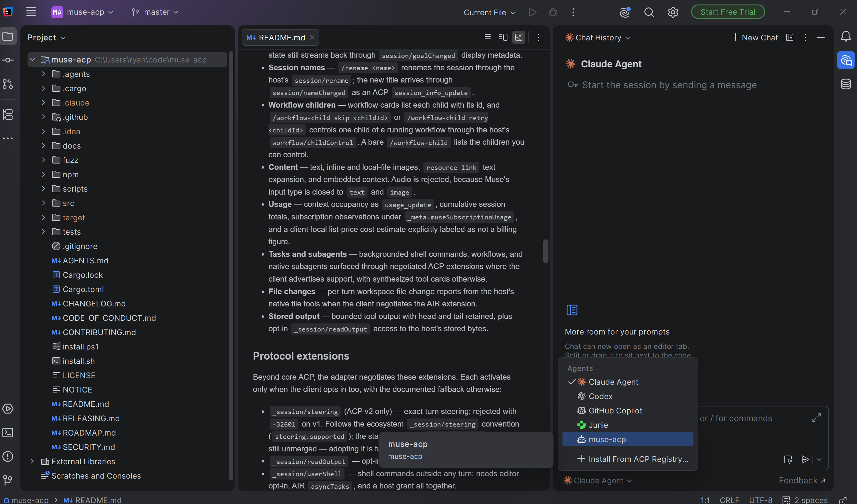Open the master branch dropdown
Image resolution: width=857 pixels, height=504 pixels.
(155, 12)
